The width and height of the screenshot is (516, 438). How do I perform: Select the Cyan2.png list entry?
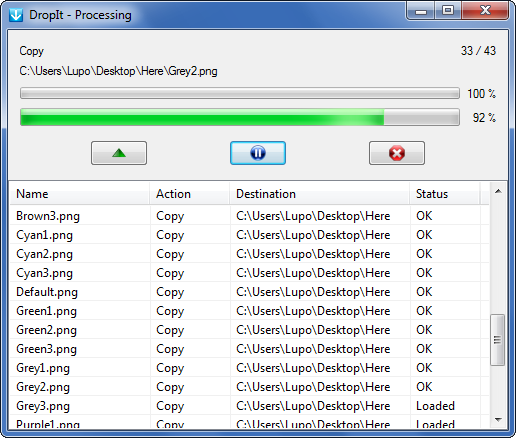click(x=249, y=254)
